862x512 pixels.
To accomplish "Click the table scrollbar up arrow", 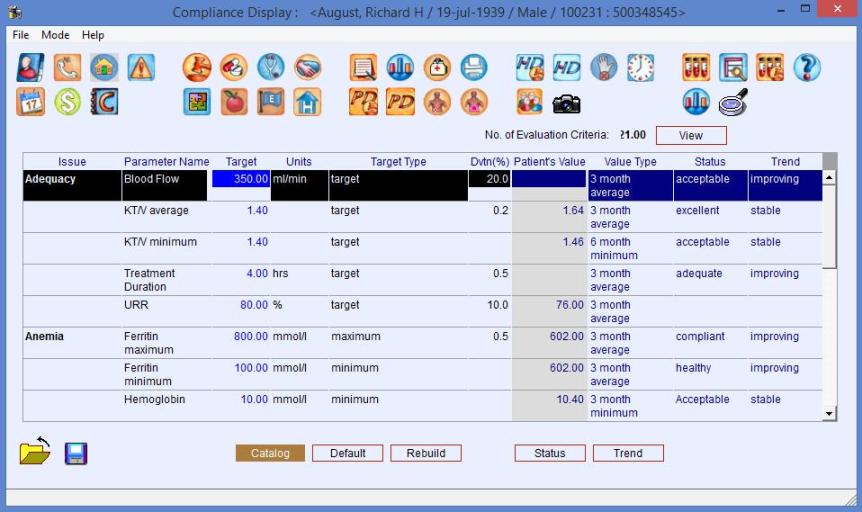I will click(x=829, y=177).
